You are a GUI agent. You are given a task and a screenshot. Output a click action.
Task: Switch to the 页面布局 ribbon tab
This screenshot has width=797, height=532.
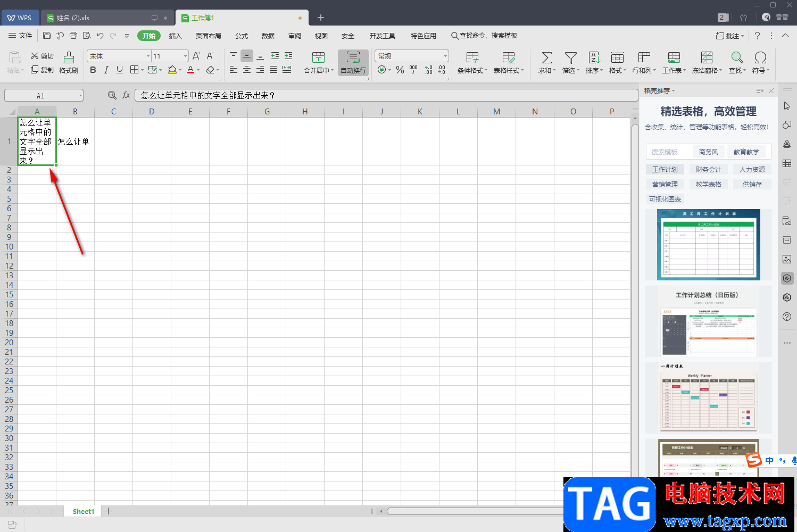208,36
